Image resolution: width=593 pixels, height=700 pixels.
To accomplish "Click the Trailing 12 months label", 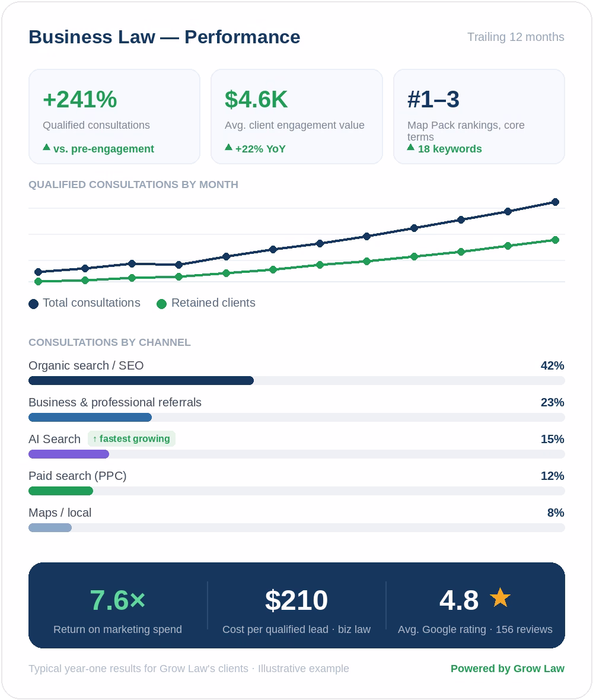I will tap(516, 37).
